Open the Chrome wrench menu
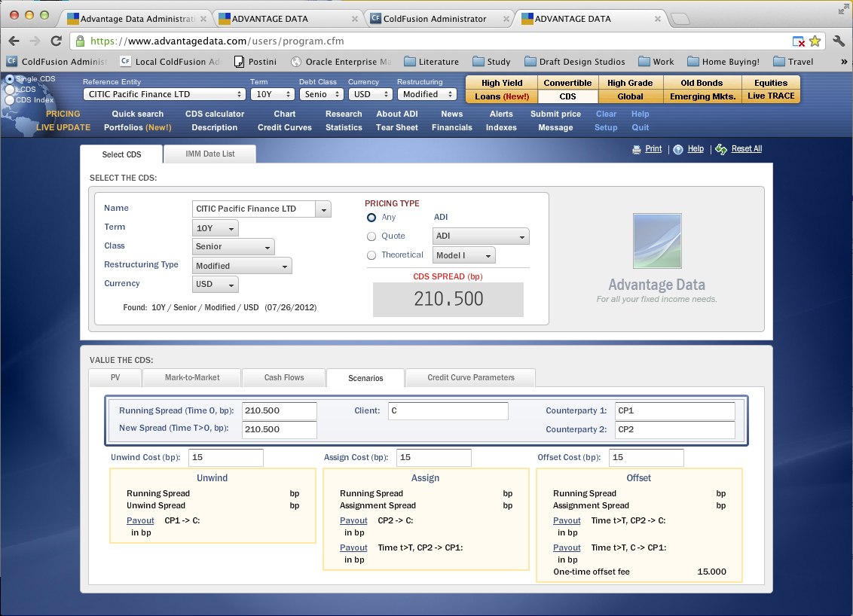Image resolution: width=853 pixels, height=616 pixels. [839, 41]
